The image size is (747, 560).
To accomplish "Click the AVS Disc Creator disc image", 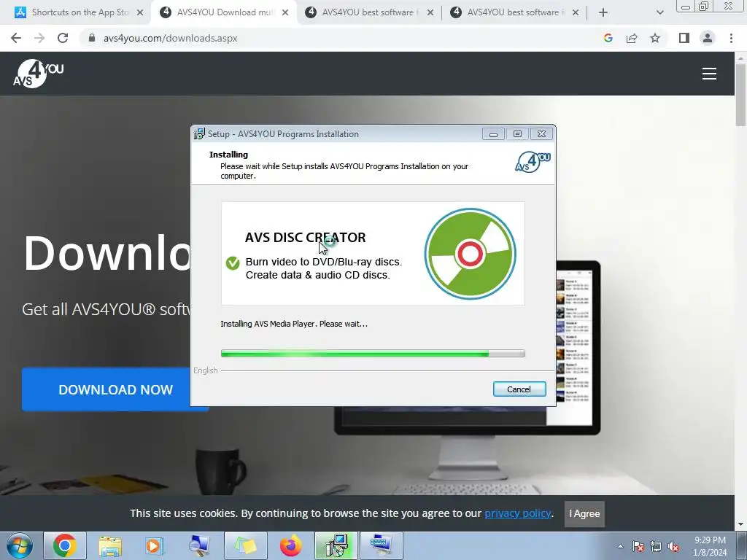I will pyautogui.click(x=471, y=254).
